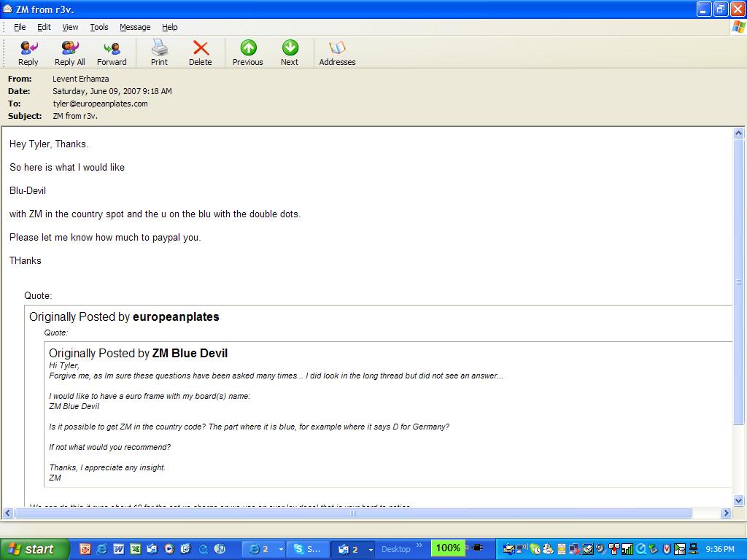Image resolution: width=747 pixels, height=560 pixels.
Task: Open the Addresses book
Action: point(337,52)
